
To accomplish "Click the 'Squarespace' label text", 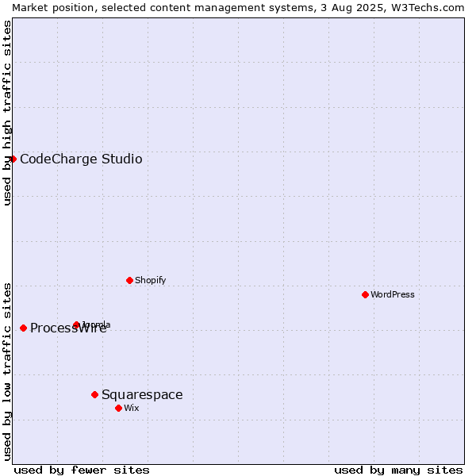I will (142, 395).
